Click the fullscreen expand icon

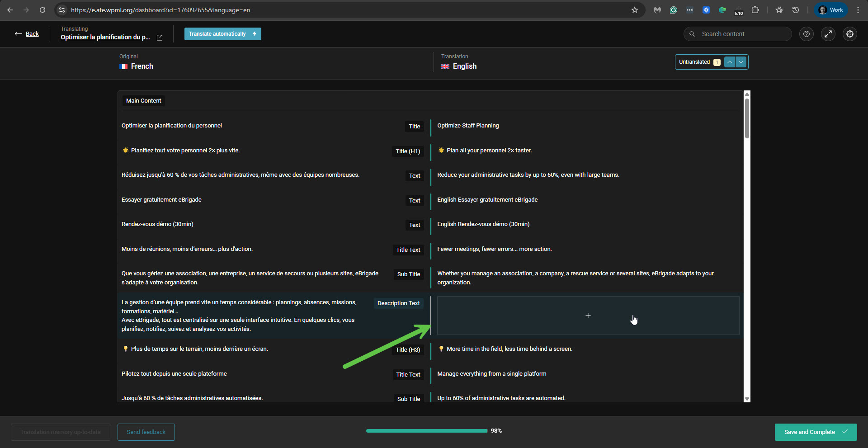pyautogui.click(x=828, y=34)
